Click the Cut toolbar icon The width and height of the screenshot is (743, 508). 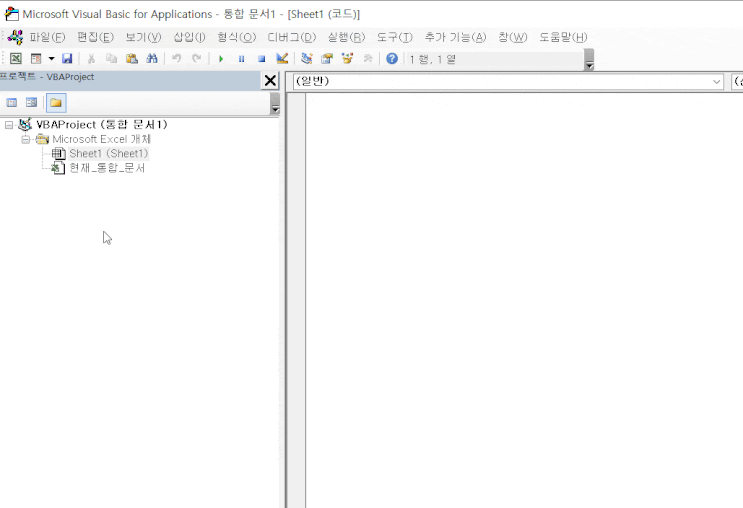pyautogui.click(x=91, y=59)
